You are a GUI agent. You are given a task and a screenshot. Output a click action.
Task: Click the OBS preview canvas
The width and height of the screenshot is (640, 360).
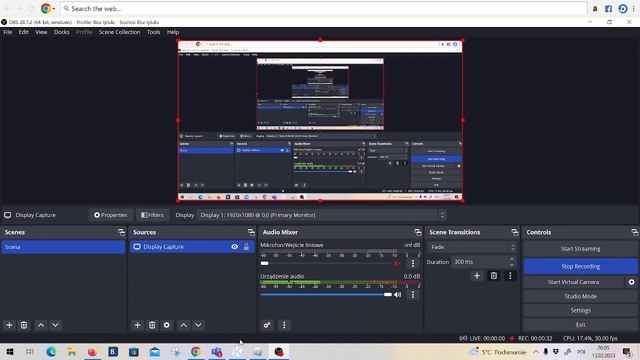[320, 120]
